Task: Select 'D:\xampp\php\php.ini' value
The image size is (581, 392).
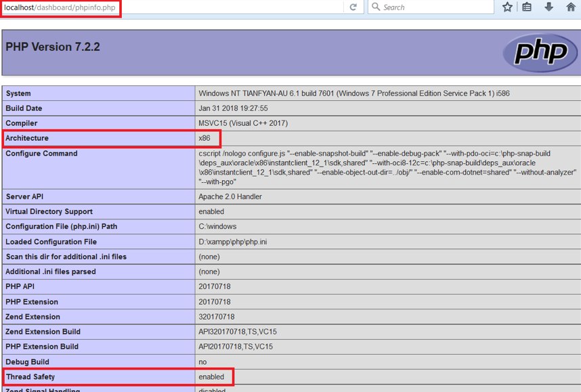Action: [233, 242]
